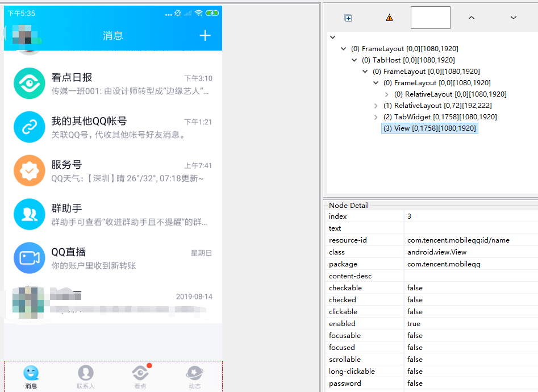Expand the (2) TabWidget node
The height and width of the screenshot is (392, 538).
[x=376, y=117]
